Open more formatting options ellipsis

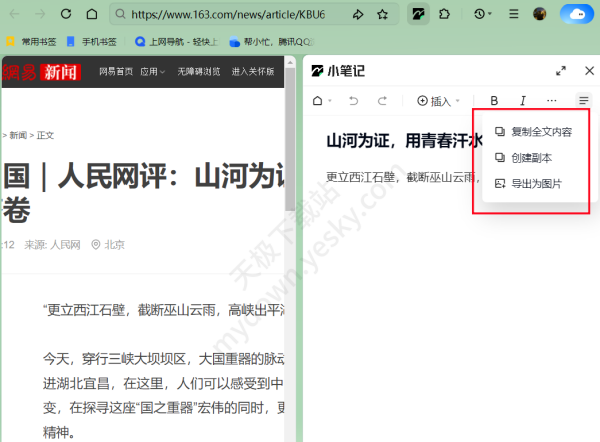pos(552,101)
